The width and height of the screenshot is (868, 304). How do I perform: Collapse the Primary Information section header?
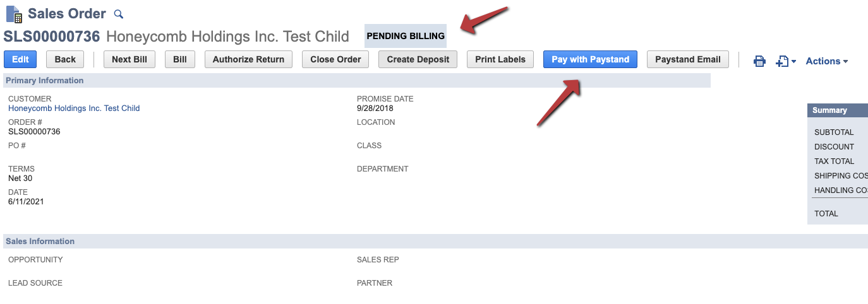tap(357, 81)
